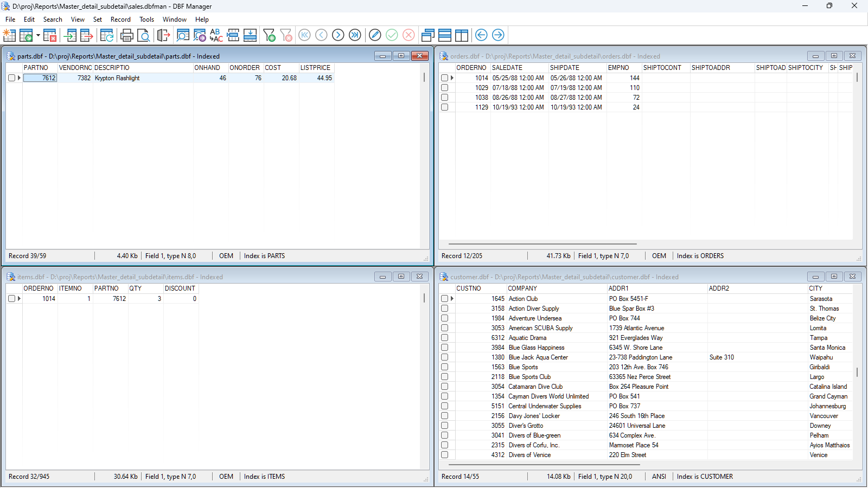Image resolution: width=868 pixels, height=488 pixels.
Task: Go to the last record arrow icon
Action: coord(355,35)
